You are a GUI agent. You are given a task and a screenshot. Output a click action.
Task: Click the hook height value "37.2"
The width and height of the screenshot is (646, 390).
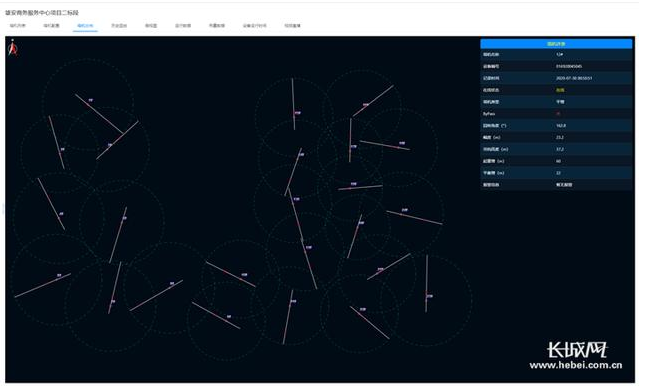click(559, 149)
